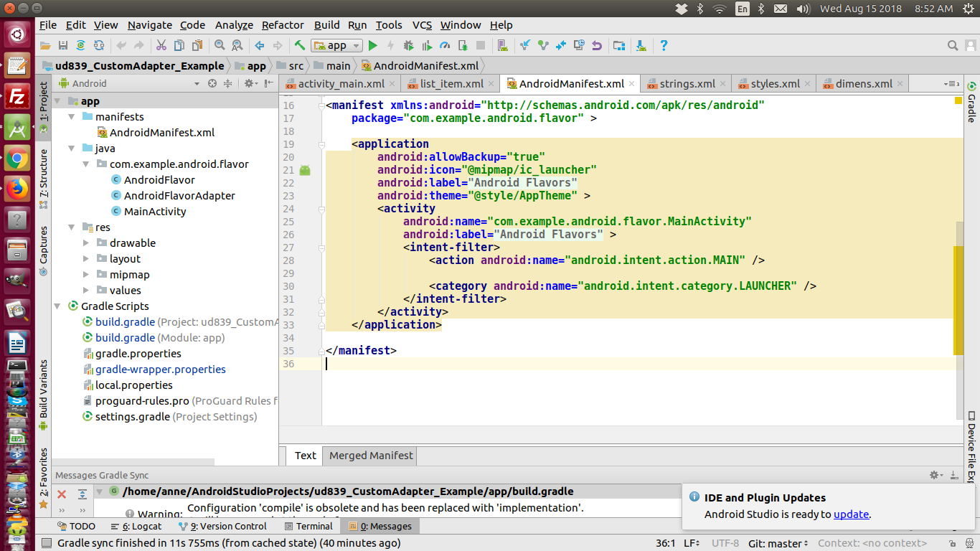
Task: Open the VCS menu
Action: [x=422, y=25]
